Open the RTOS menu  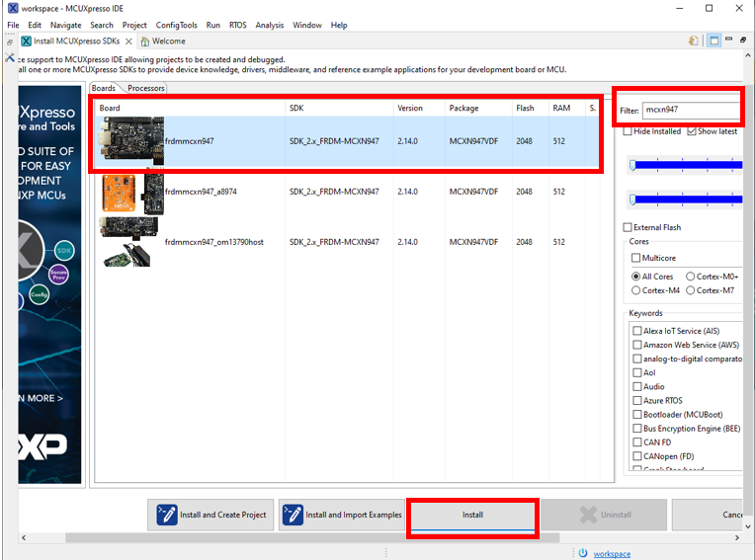click(x=238, y=25)
